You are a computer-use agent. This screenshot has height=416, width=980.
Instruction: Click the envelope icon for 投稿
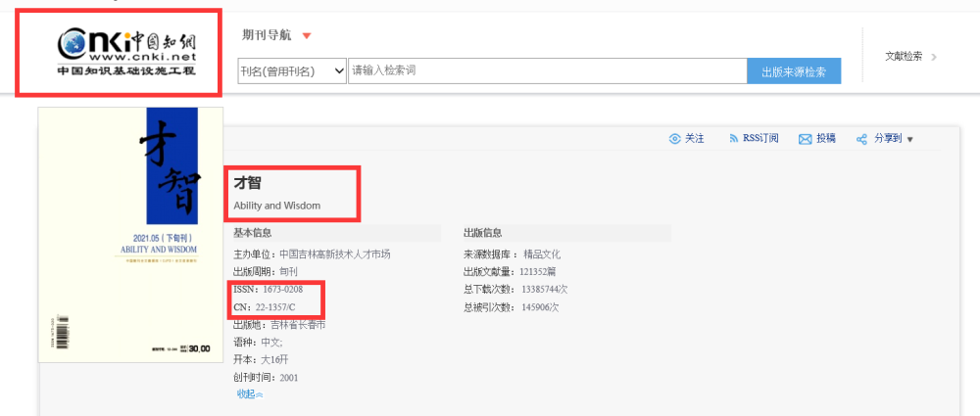tap(805, 139)
